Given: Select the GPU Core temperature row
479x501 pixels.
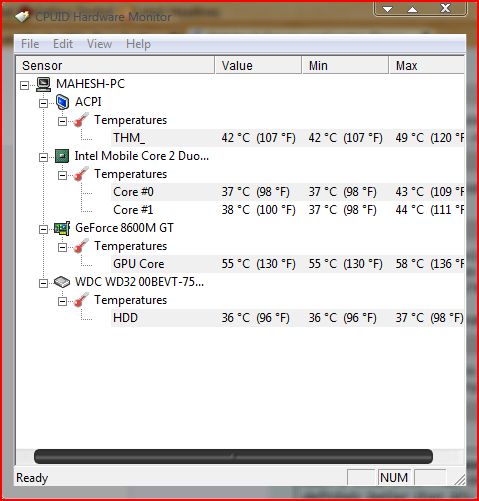Looking at the screenshot, I should click(x=287, y=264).
